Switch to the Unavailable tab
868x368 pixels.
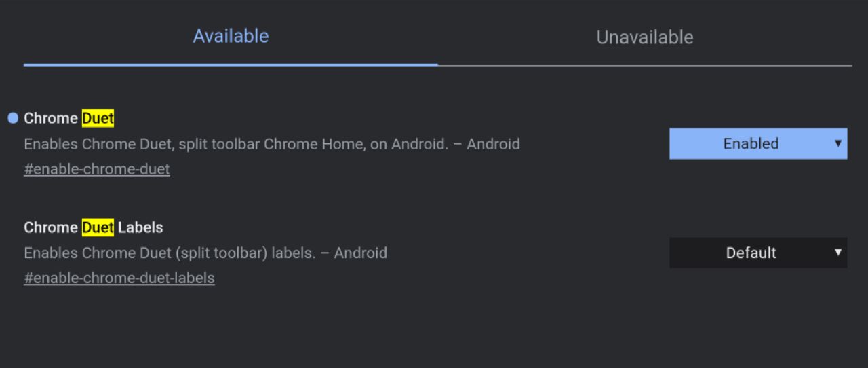coord(644,37)
